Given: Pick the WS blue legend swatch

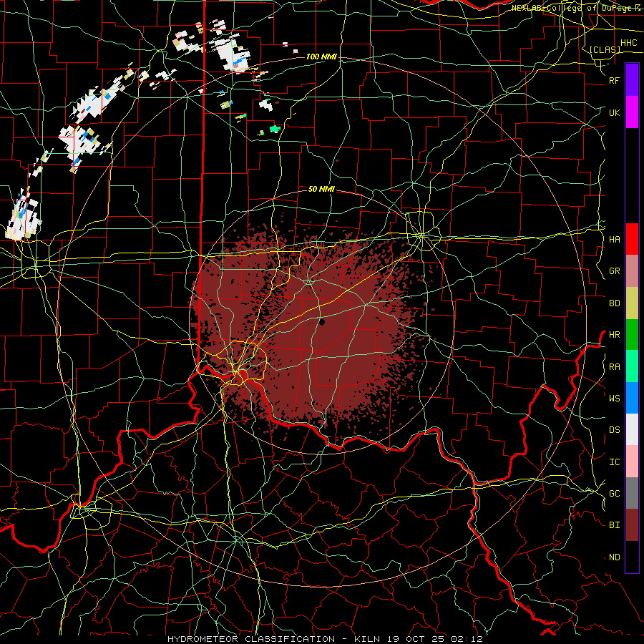Looking at the screenshot, I should [x=632, y=398].
